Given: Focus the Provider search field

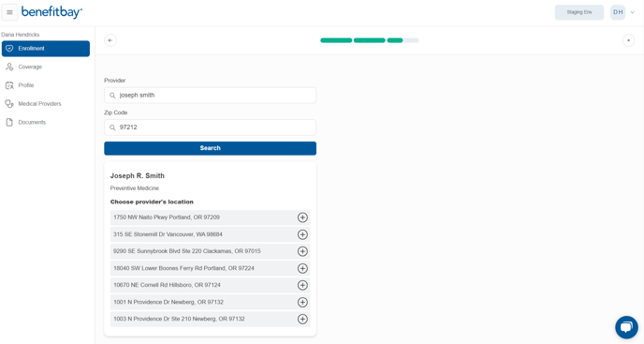Looking at the screenshot, I should 210,95.
